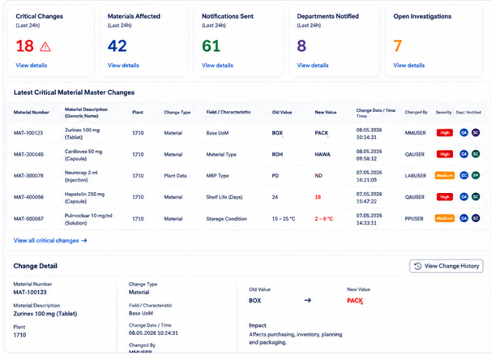Click the Plant column header
492x360 pixels.
138,112
